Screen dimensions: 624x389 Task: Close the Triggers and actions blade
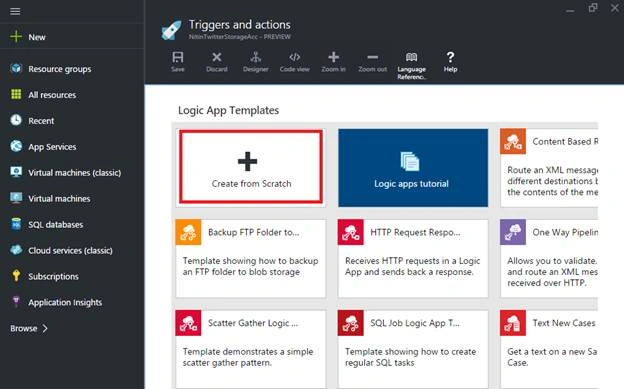[615, 8]
